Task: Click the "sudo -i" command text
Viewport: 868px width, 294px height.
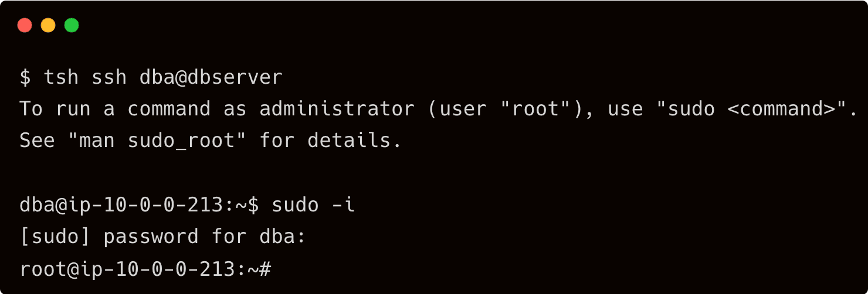Action: (x=313, y=205)
